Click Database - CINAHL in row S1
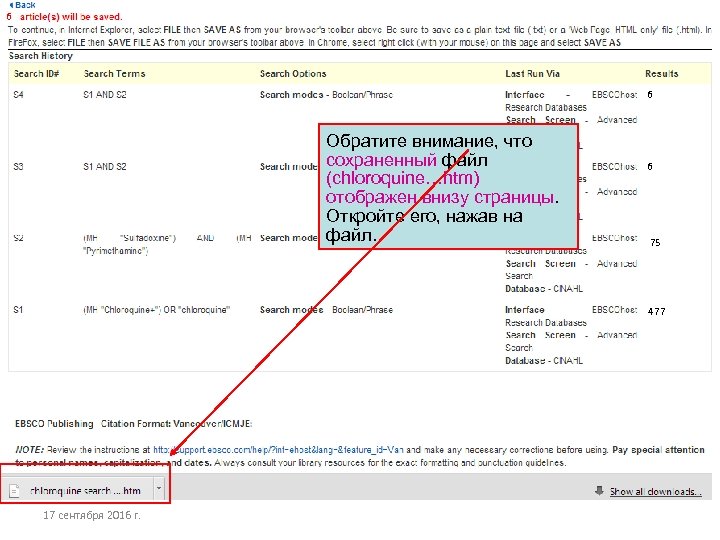 [544, 360]
